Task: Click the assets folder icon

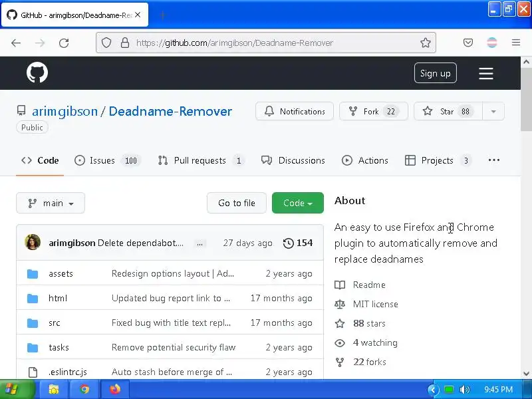Action: 33,273
